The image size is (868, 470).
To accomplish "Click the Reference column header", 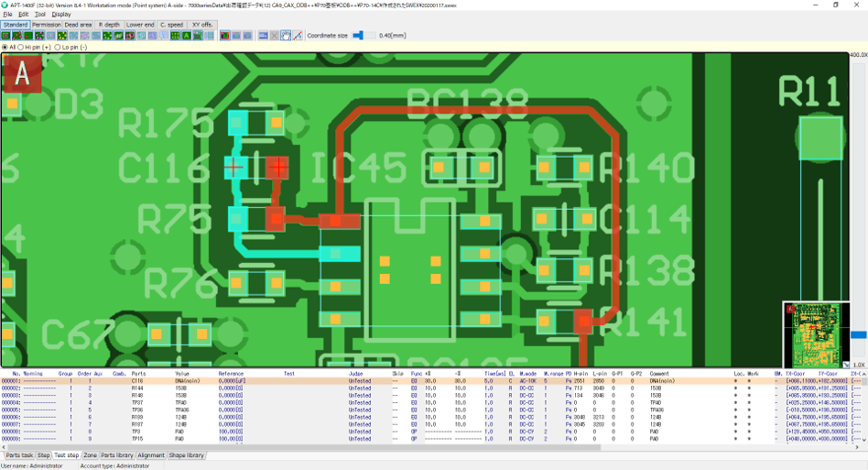I will pos(231,374).
